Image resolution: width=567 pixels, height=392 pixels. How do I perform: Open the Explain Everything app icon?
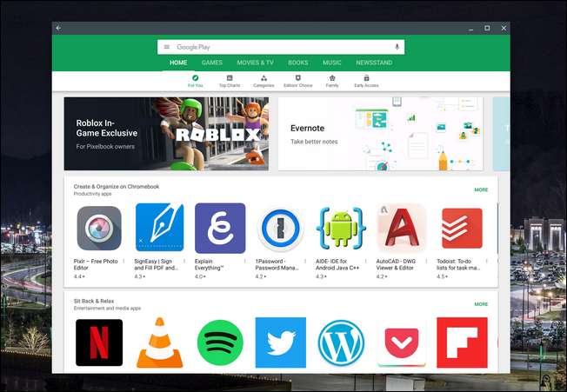pos(220,228)
